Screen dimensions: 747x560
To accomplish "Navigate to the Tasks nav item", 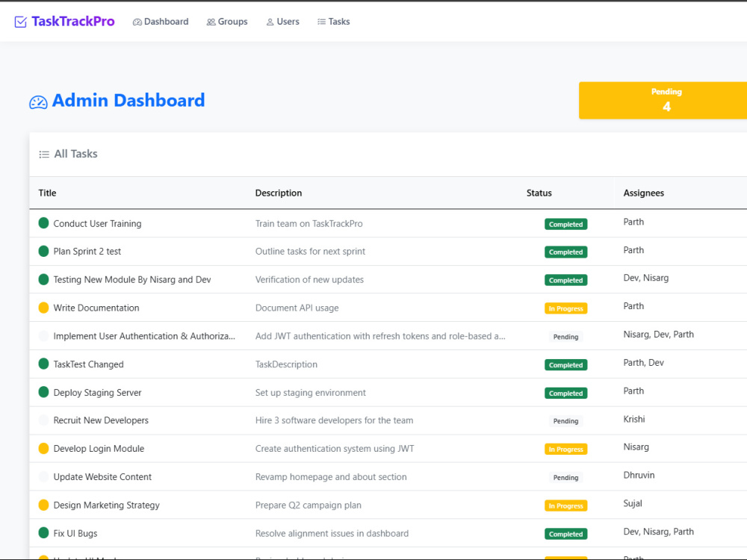I will [333, 22].
